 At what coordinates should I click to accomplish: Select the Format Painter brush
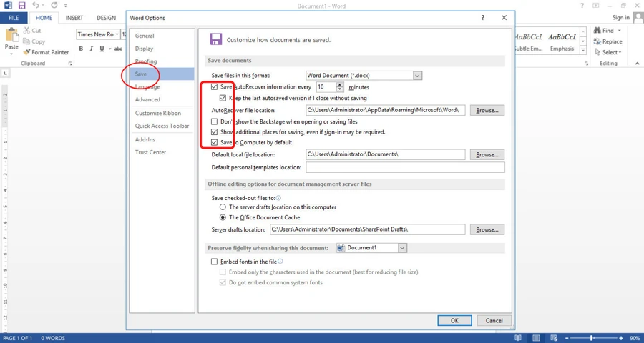pyautogui.click(x=26, y=52)
